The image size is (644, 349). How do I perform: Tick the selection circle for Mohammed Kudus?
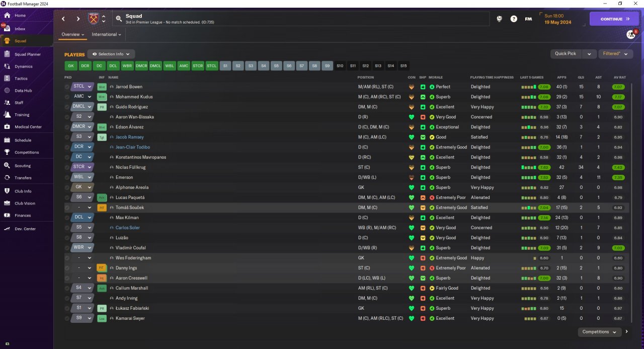click(x=67, y=97)
